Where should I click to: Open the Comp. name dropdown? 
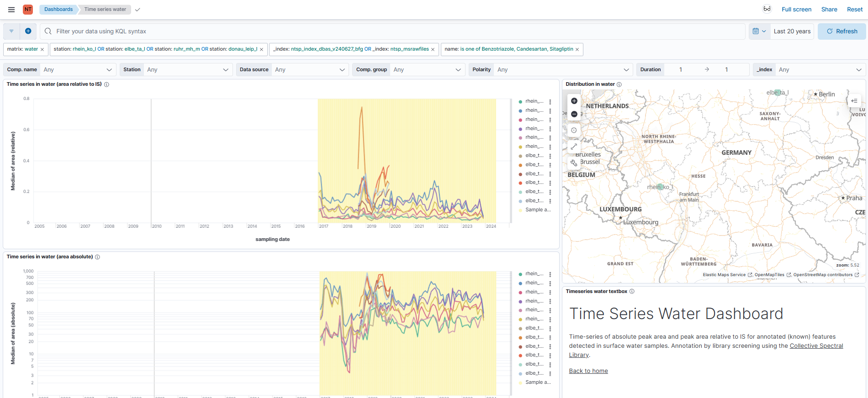(x=78, y=69)
